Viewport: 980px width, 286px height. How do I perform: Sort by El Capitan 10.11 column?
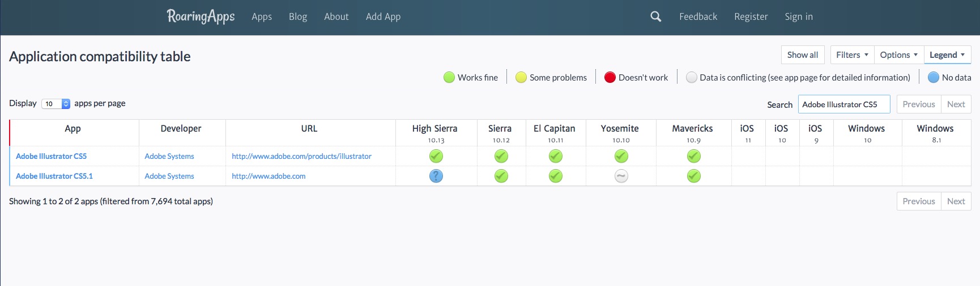pyautogui.click(x=555, y=133)
